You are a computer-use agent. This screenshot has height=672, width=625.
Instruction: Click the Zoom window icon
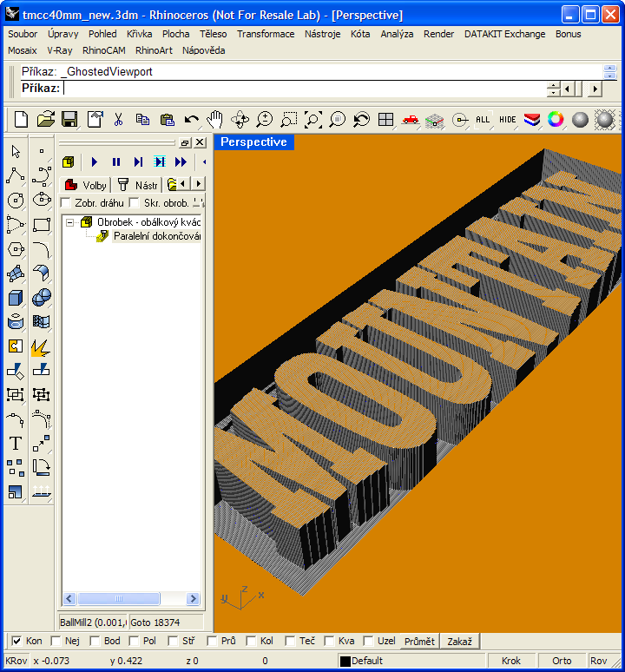[289, 120]
